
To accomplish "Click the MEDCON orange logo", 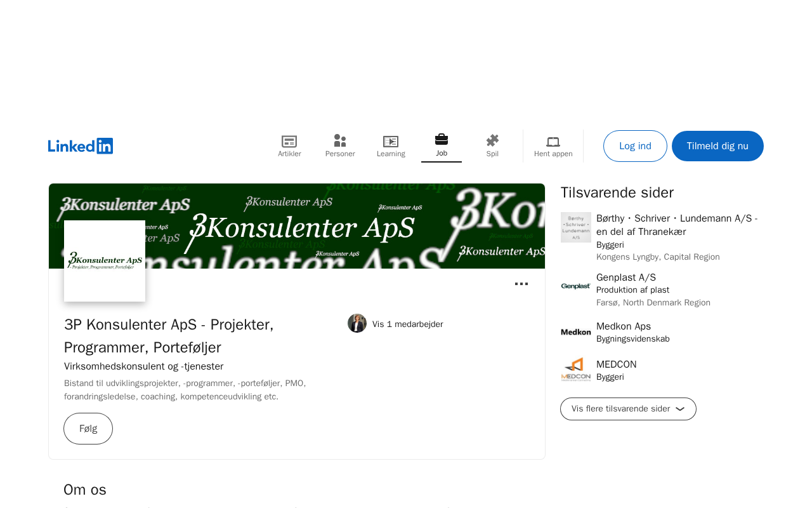I will pos(576,370).
